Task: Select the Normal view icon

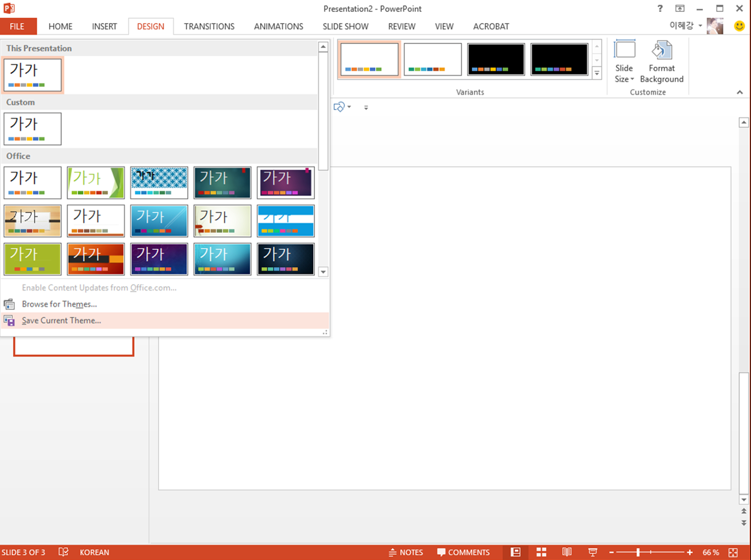Action: [x=515, y=552]
